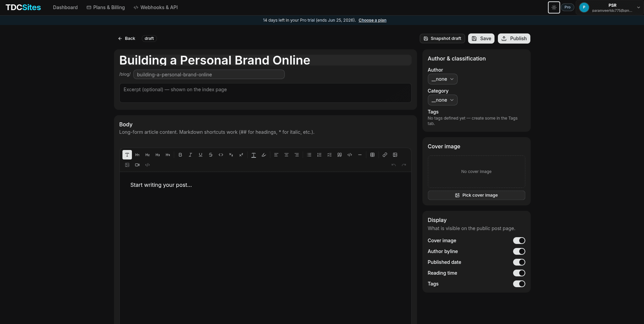Apply Heading 3 formatting

click(158, 155)
